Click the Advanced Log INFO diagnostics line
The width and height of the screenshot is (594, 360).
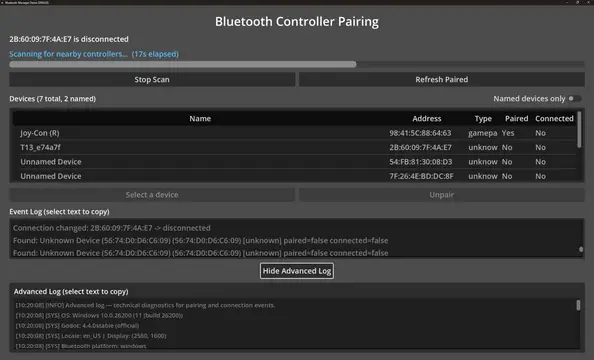(x=145, y=305)
